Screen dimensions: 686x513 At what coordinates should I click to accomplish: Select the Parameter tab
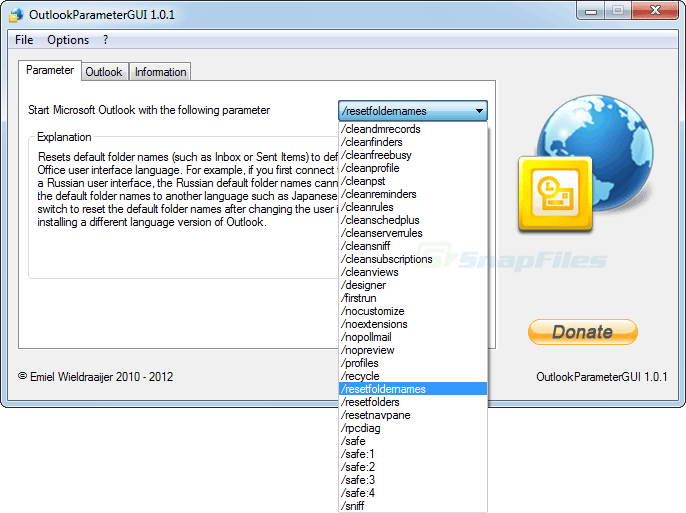(x=50, y=71)
